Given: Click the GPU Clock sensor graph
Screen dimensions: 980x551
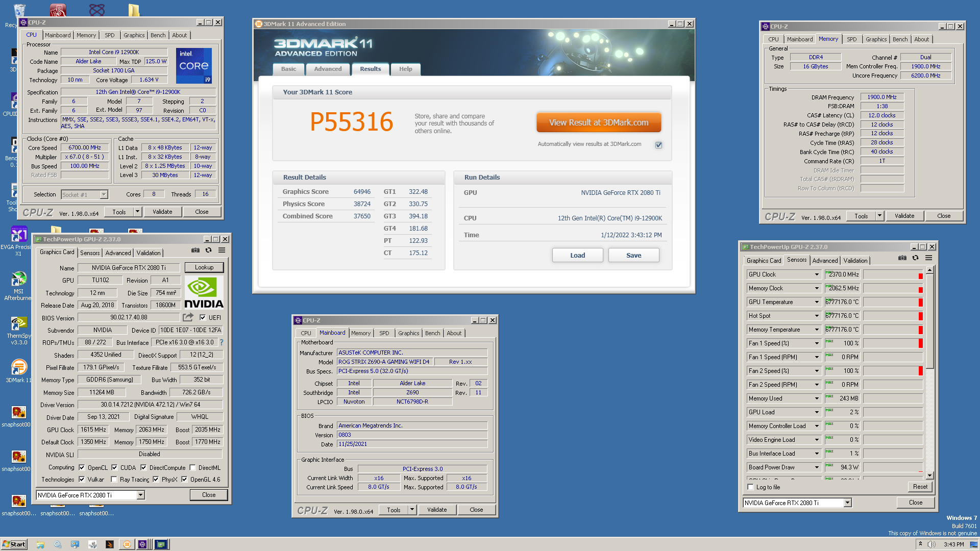Looking at the screenshot, I should point(893,274).
